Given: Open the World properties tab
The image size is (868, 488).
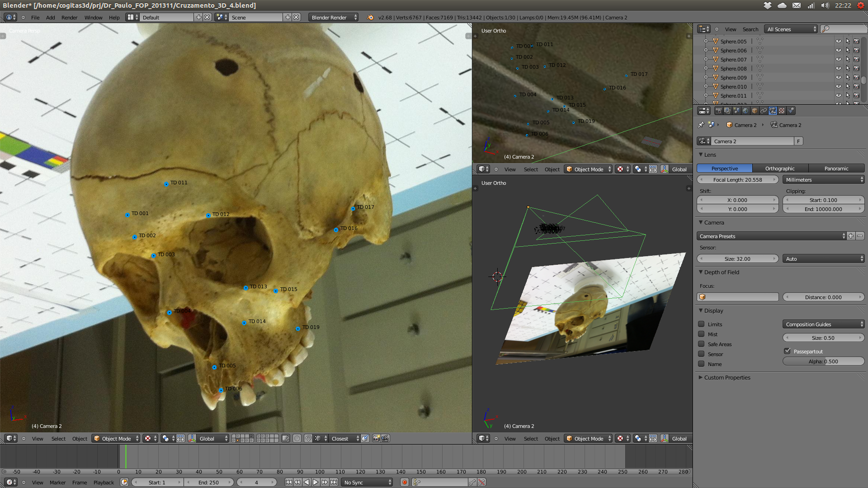Looking at the screenshot, I should (x=745, y=111).
